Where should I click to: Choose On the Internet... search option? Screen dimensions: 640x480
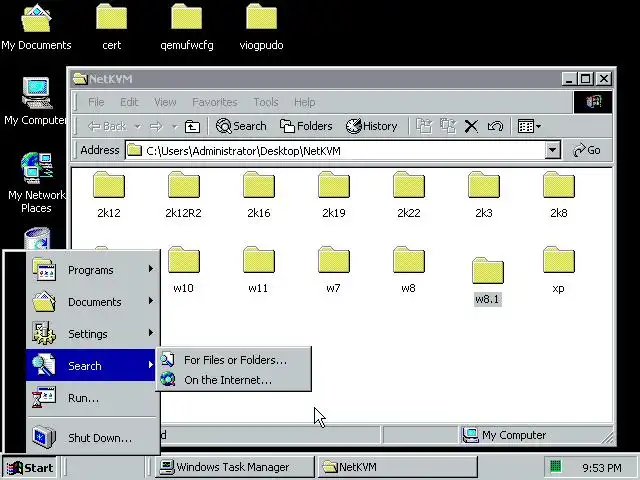point(234,380)
